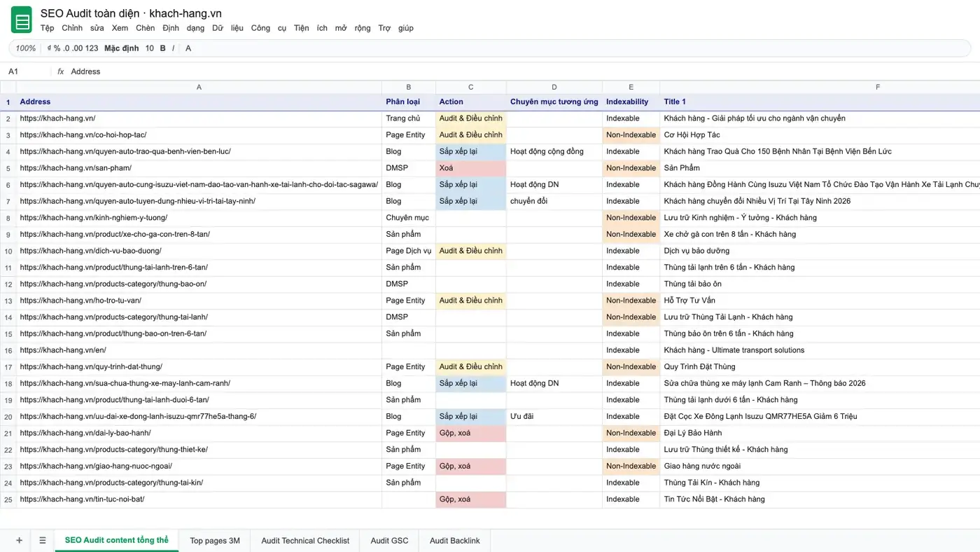
Task: Apply percent format with the % button
Action: click(57, 48)
